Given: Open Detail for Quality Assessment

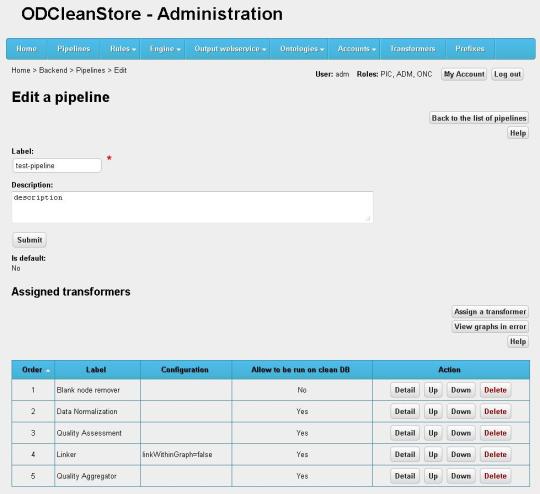Looking at the screenshot, I should [x=405, y=433].
